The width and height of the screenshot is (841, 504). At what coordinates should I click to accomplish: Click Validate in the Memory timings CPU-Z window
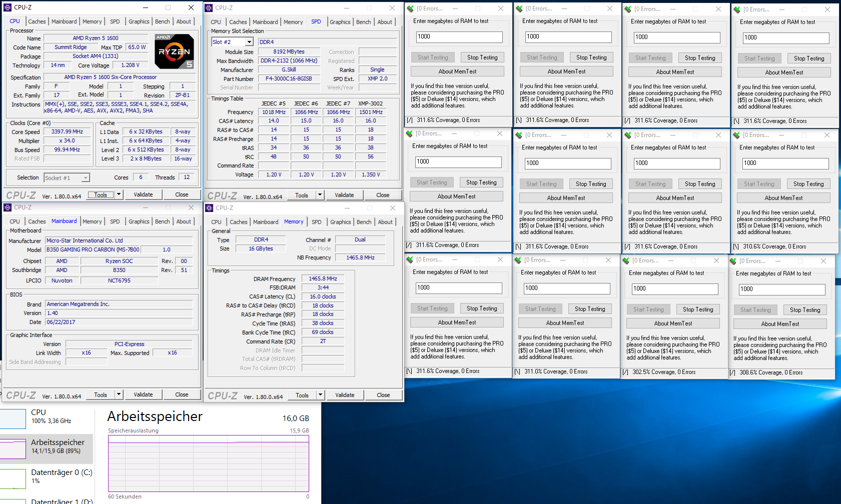point(345,395)
